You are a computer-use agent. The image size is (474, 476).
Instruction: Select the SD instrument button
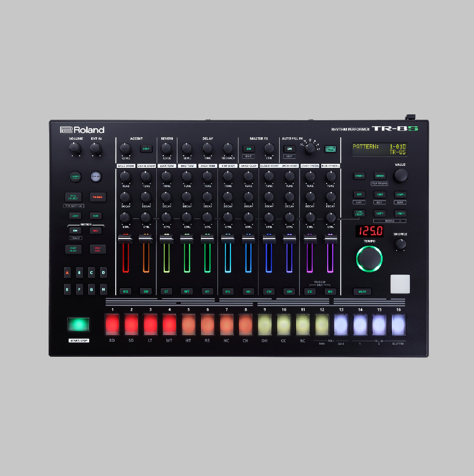click(x=146, y=292)
